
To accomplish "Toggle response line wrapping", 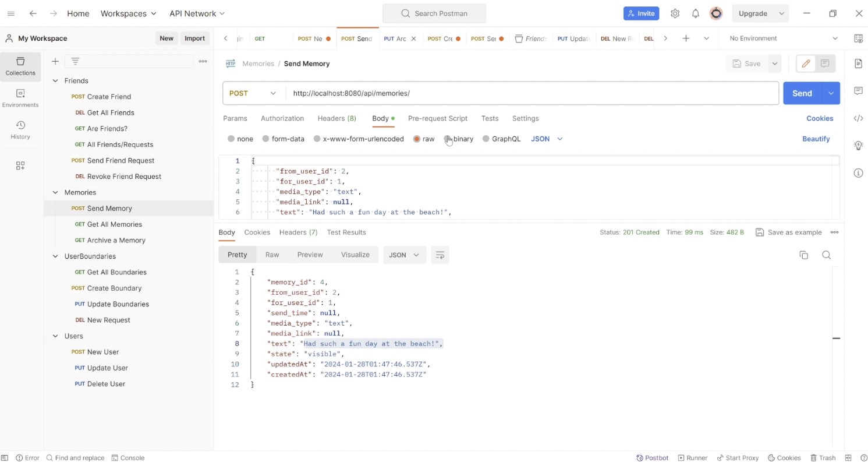I will click(440, 255).
